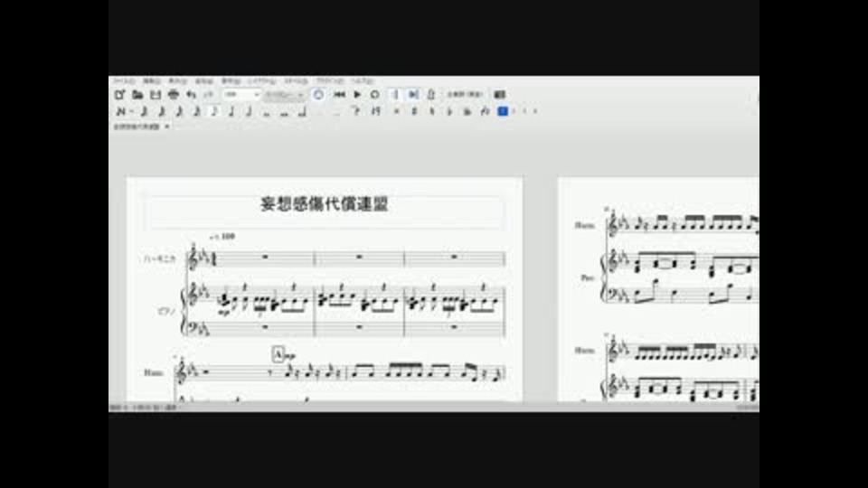
Task: Apply the double sharp accidental
Action: [397, 111]
